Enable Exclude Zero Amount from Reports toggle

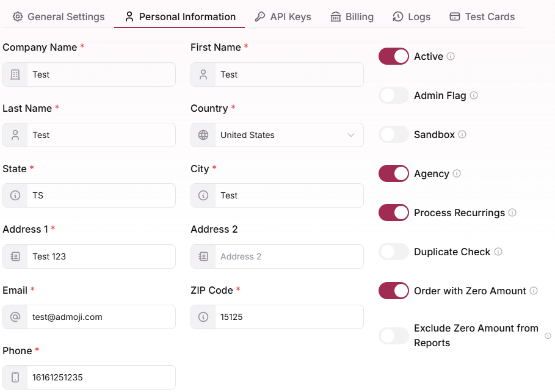(394, 336)
